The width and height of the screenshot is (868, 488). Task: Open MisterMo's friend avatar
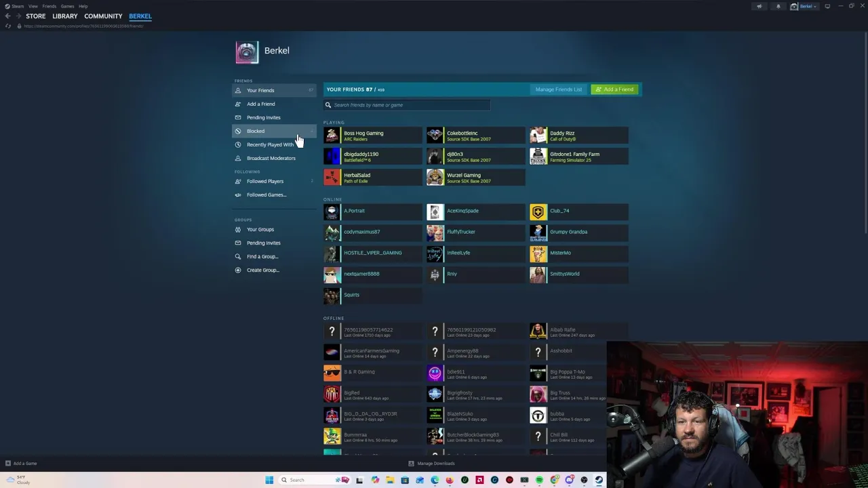538,255
